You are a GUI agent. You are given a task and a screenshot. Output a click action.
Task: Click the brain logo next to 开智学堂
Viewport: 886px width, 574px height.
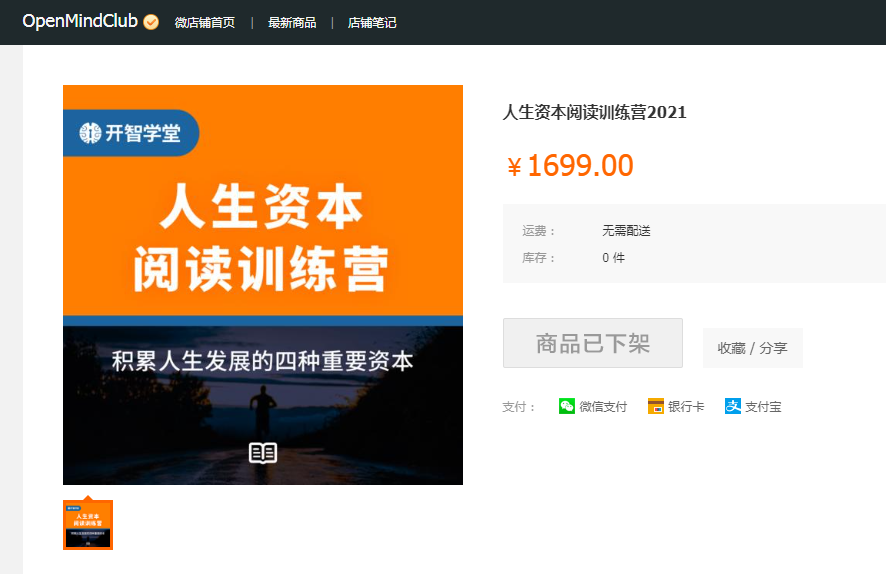90,133
